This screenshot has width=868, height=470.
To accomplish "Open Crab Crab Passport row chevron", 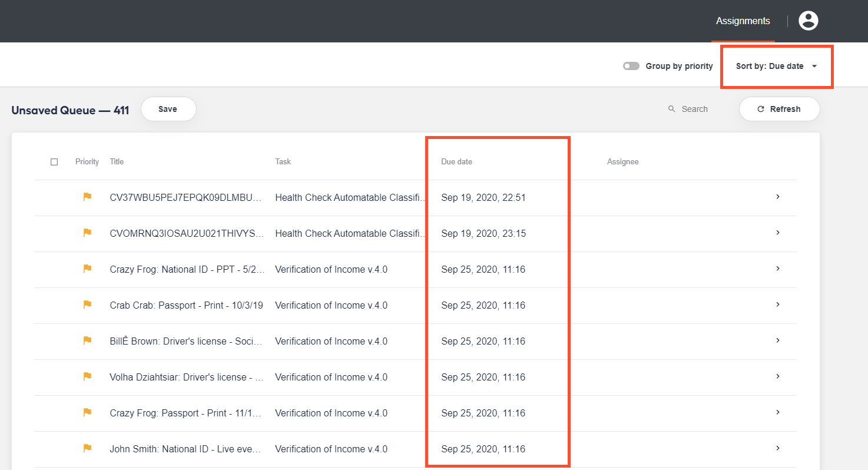I will 778,304.
